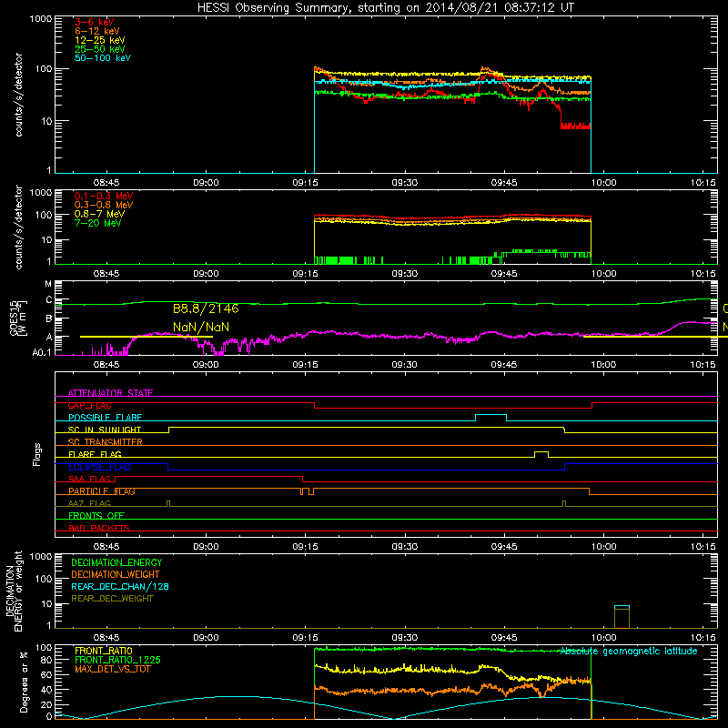Click the DECIMATION_WEIGHT legend label
This screenshot has width=728, height=728.
[116, 574]
